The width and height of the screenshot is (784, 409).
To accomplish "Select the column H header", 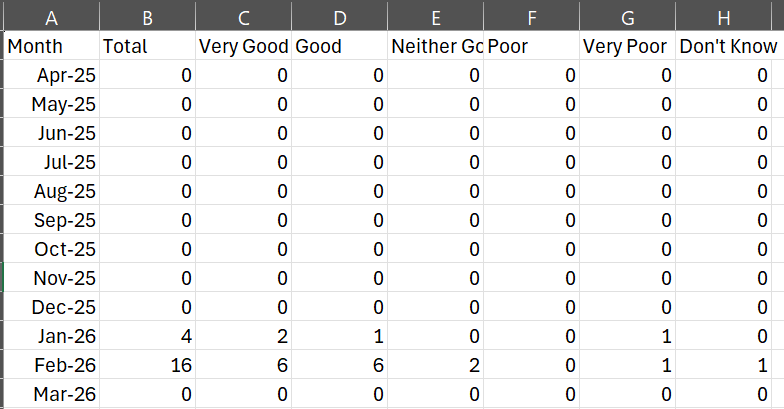I will tap(727, 16).
